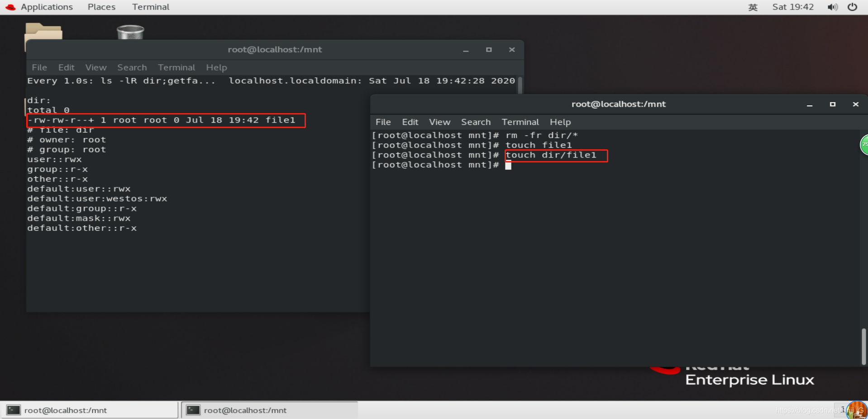This screenshot has width=868, height=419.
Task: Click the line 'default:mask::rwx'
Action: (79, 218)
